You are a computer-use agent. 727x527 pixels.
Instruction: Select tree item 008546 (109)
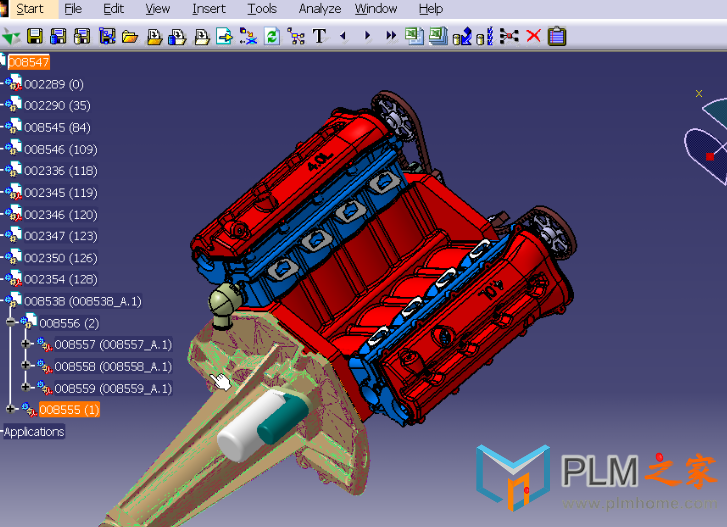(61, 149)
